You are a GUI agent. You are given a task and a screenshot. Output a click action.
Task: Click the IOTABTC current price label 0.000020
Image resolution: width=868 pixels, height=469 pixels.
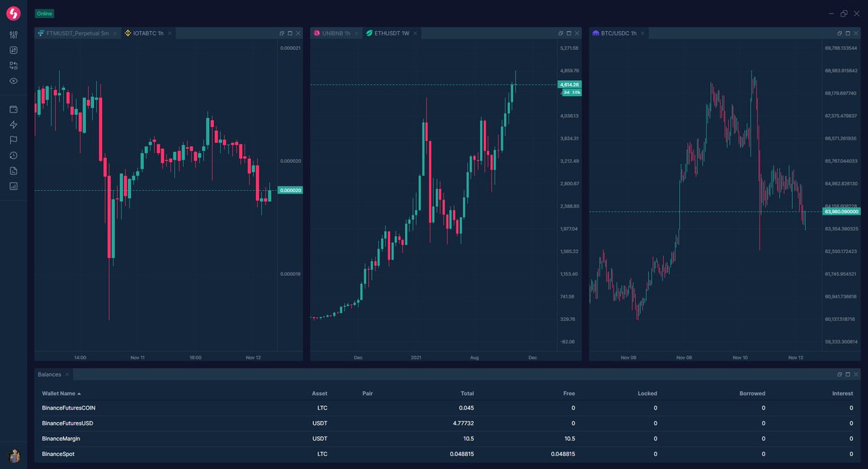[291, 190]
